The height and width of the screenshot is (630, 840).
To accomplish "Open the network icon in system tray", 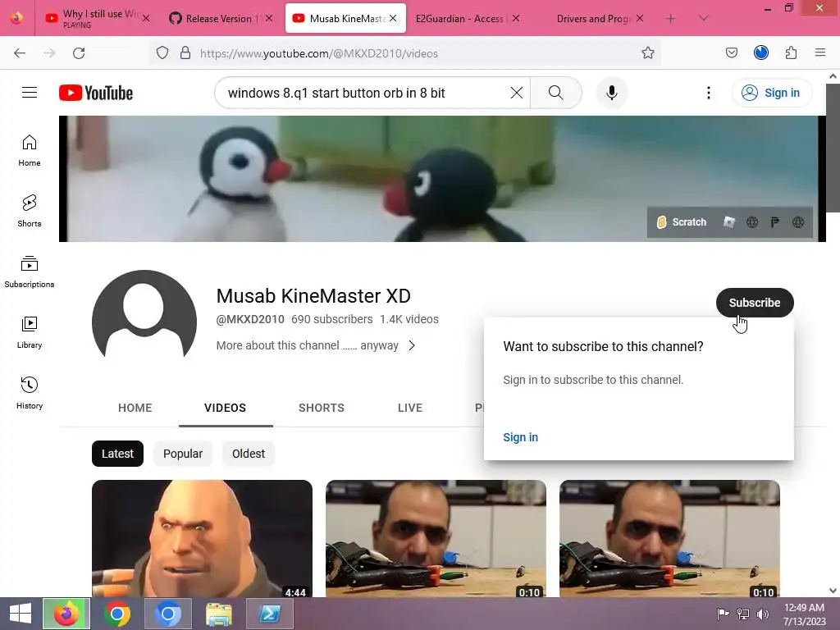I will (743, 614).
